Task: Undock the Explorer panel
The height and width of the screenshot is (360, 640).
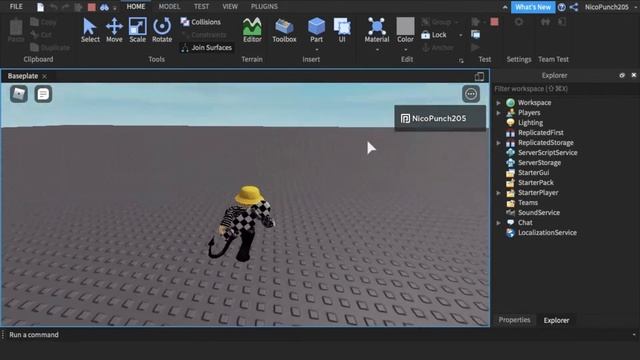Action: (x=622, y=75)
